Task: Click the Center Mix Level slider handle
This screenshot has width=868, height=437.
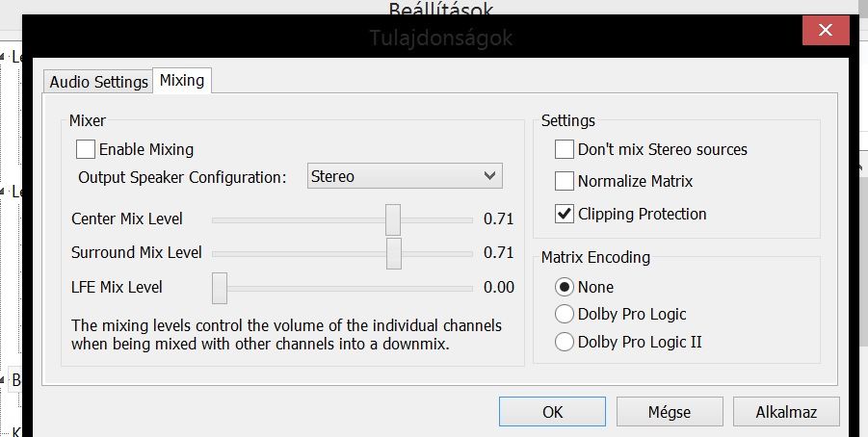Action: (393, 219)
